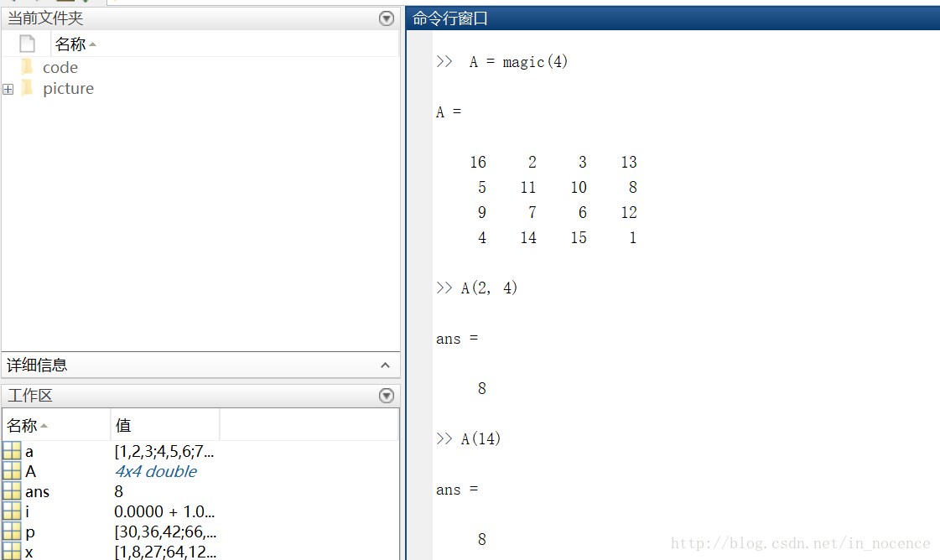Collapse the 详细信息 details panel
The image size is (940, 560).
(385, 366)
